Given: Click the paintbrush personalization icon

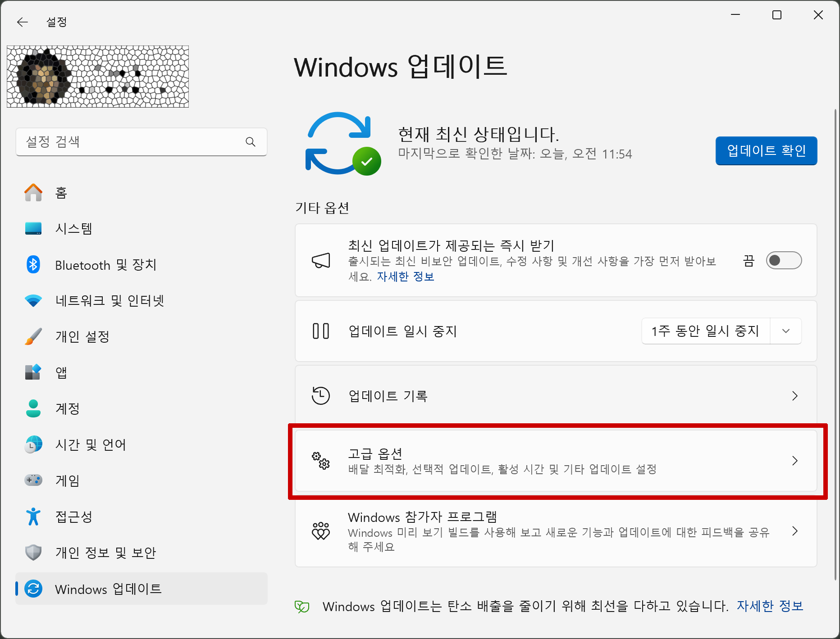Looking at the screenshot, I should (33, 336).
